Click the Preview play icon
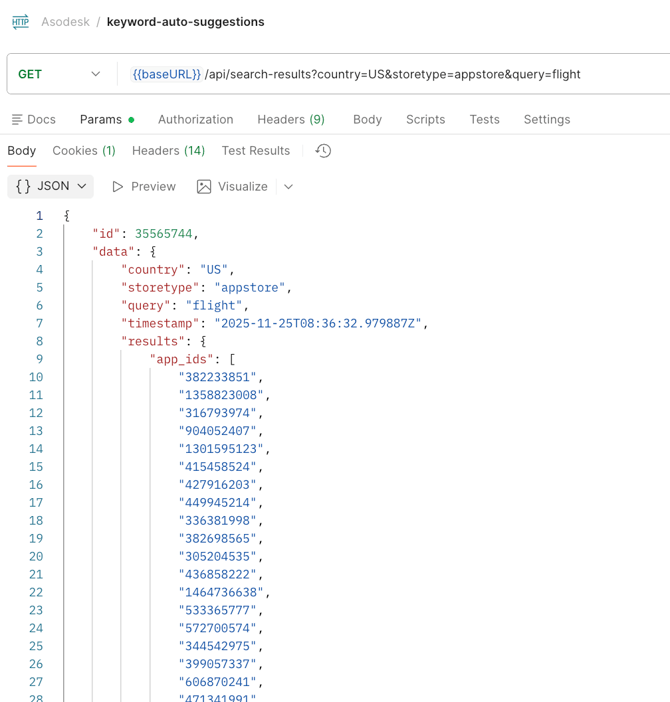This screenshot has height=702, width=670. 118,187
